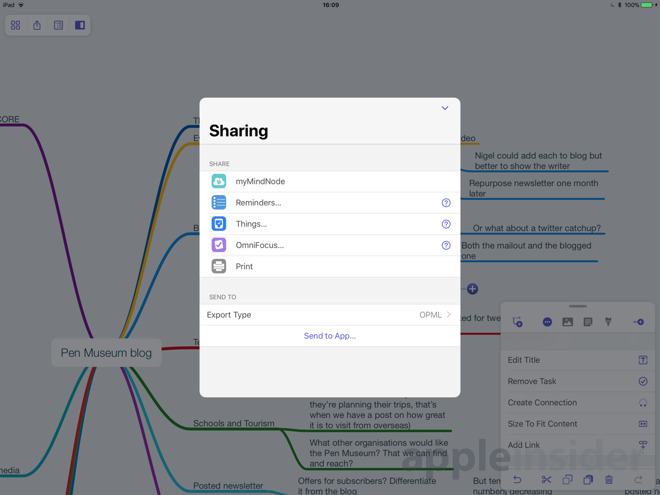Viewport: 660px width, 495px height.
Task: Tap the Print printer icon
Action: 219,266
